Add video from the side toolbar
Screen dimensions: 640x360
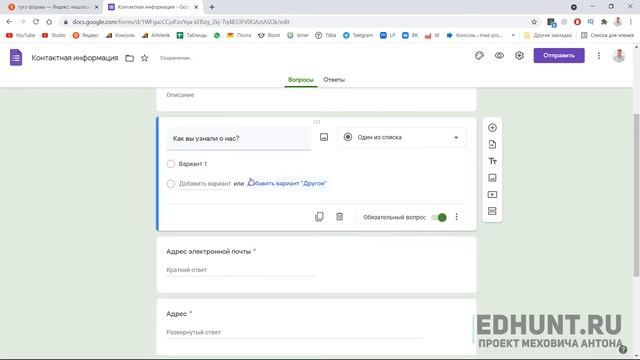click(492, 195)
